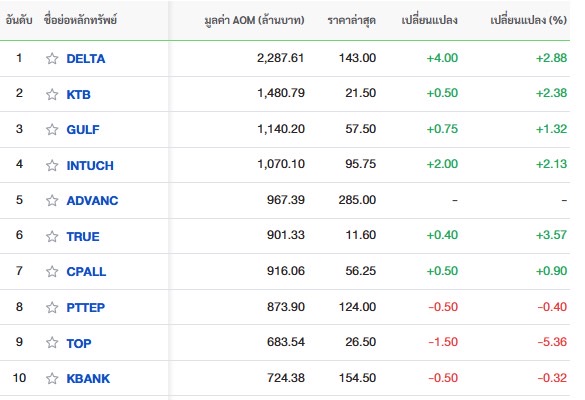The width and height of the screenshot is (585, 400).
Task: View the ADVANC stock page
Action: pos(92,200)
